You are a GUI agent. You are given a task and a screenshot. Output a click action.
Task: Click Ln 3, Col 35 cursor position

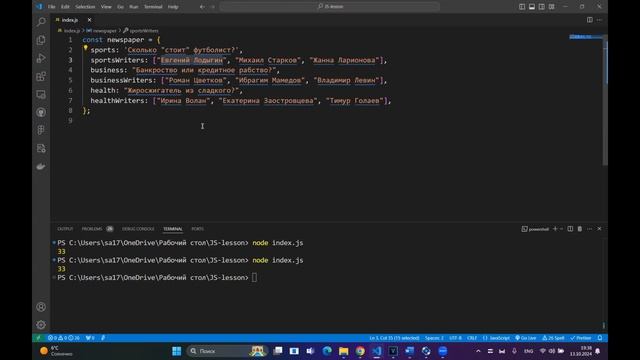pyautogui.click(x=394, y=338)
